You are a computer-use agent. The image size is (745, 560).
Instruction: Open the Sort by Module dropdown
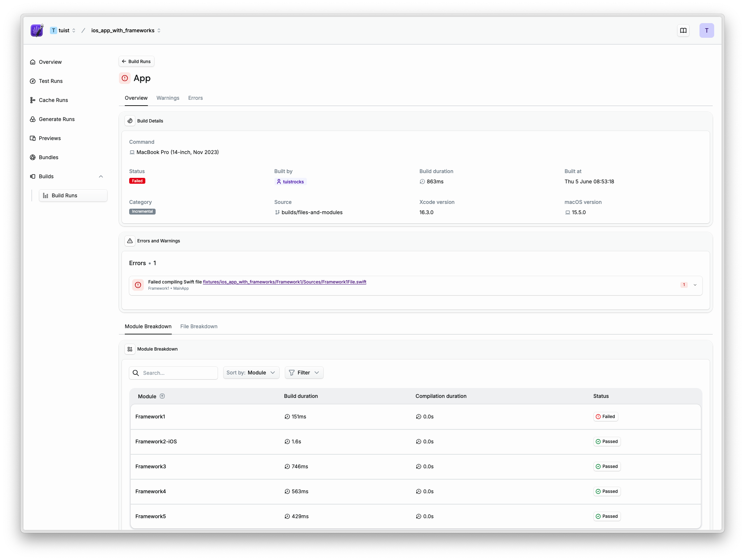point(251,372)
